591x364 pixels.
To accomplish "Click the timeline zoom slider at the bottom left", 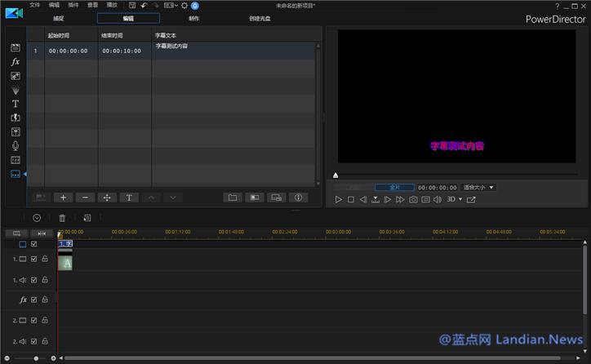I will tap(36, 358).
